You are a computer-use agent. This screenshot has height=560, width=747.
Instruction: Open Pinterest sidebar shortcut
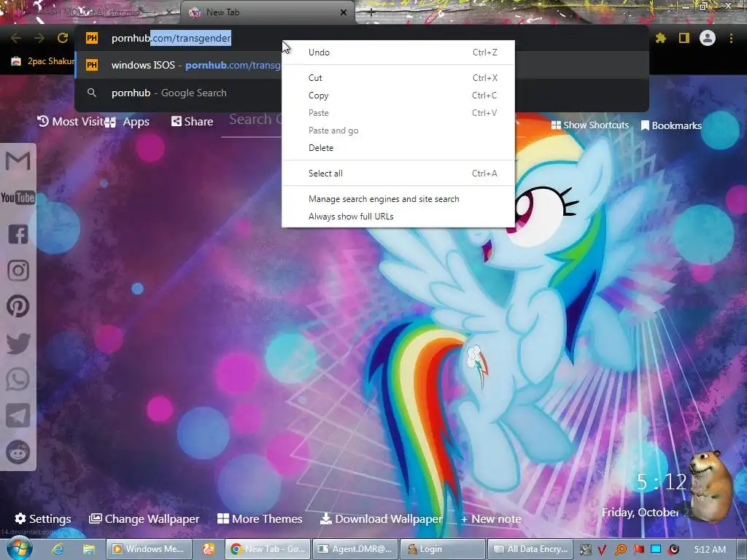(18, 306)
